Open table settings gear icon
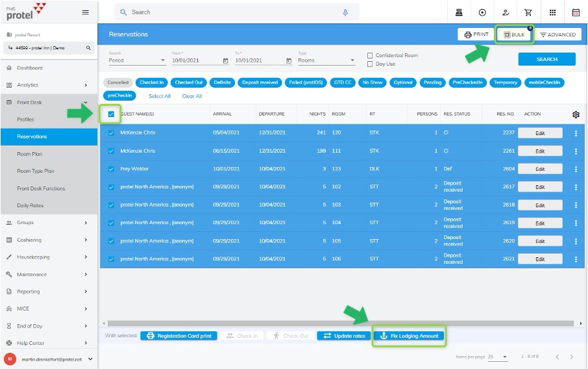Screen dimensions: 588x369 (576, 114)
